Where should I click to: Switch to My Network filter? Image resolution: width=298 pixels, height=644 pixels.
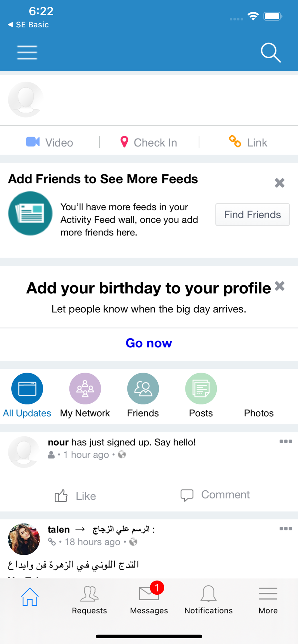tap(85, 395)
